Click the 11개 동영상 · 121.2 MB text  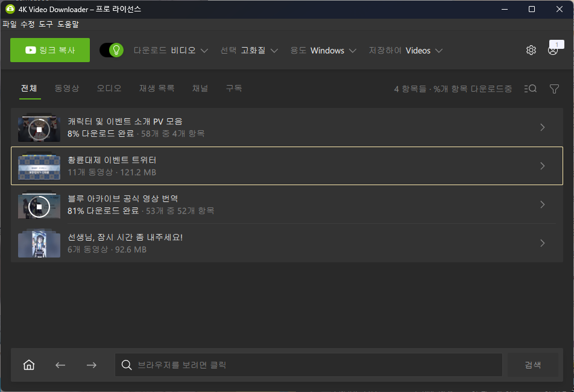tap(112, 172)
